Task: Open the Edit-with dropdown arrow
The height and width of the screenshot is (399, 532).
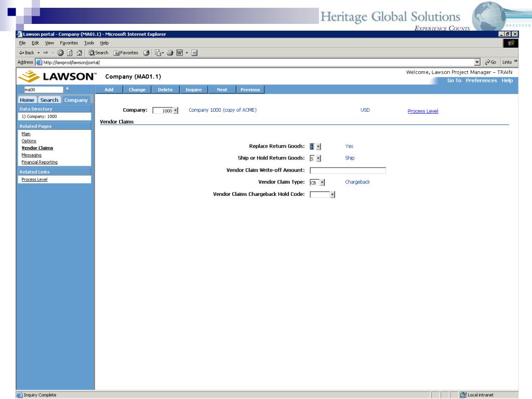Action: [187, 52]
